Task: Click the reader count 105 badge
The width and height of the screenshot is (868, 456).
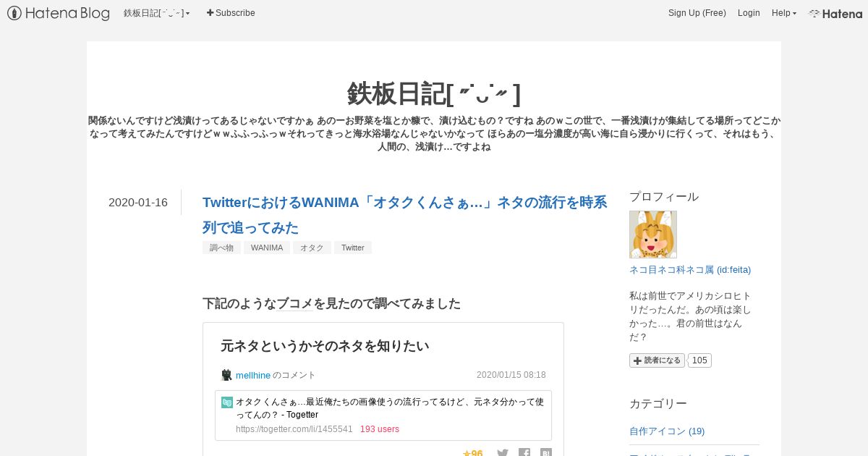Action: coord(699,360)
